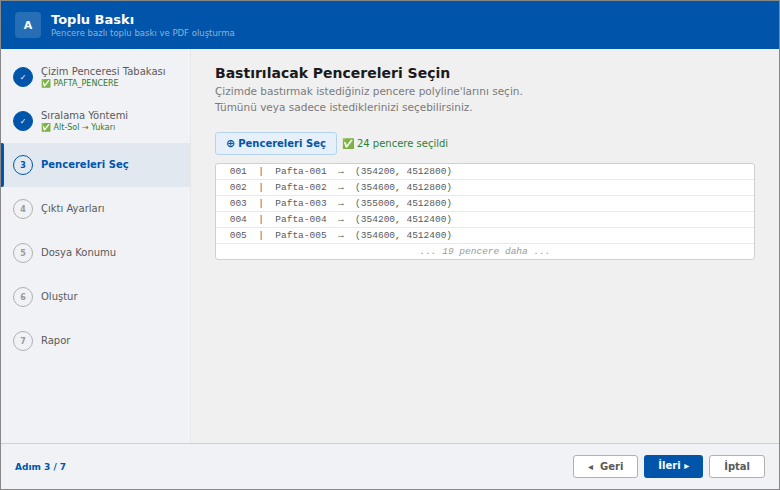
Task: Click the İleri button
Action: pos(674,467)
